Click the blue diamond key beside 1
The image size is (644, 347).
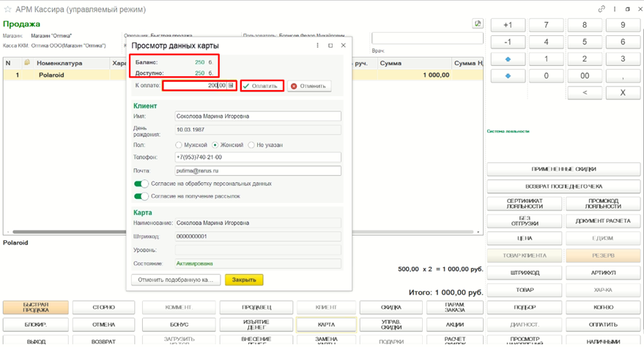click(508, 59)
